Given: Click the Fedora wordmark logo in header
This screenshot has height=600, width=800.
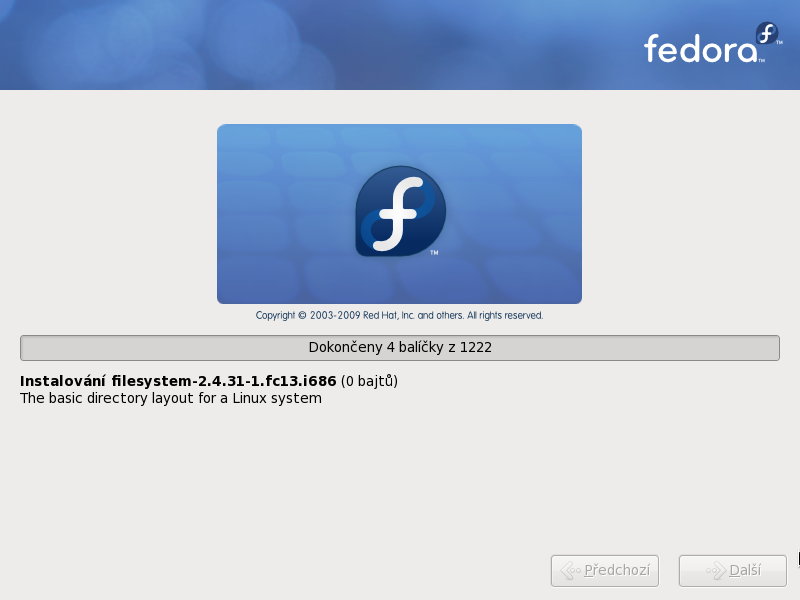Looking at the screenshot, I should [704, 49].
